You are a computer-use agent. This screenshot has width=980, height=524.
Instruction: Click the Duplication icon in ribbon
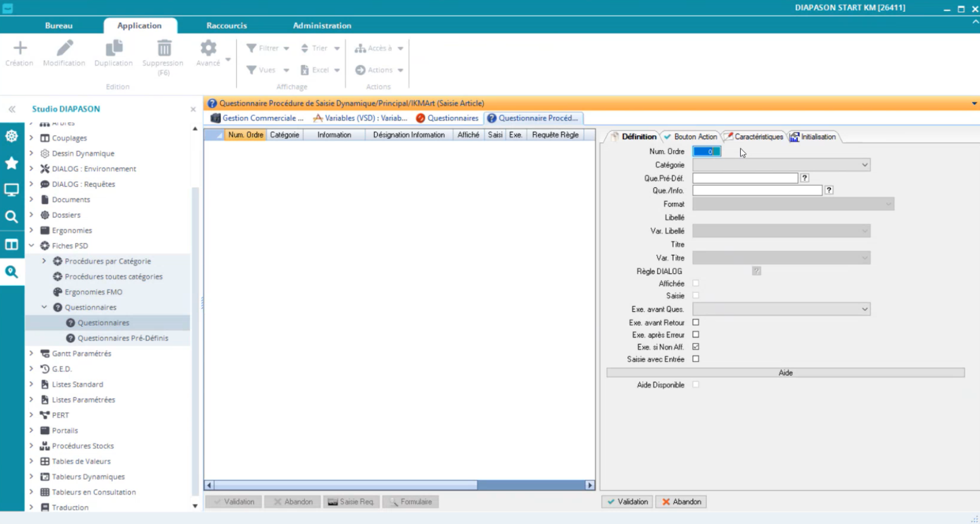click(x=114, y=48)
